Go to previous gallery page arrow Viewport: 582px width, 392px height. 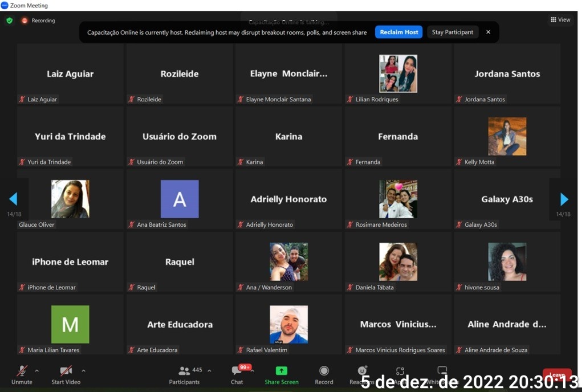(x=13, y=199)
